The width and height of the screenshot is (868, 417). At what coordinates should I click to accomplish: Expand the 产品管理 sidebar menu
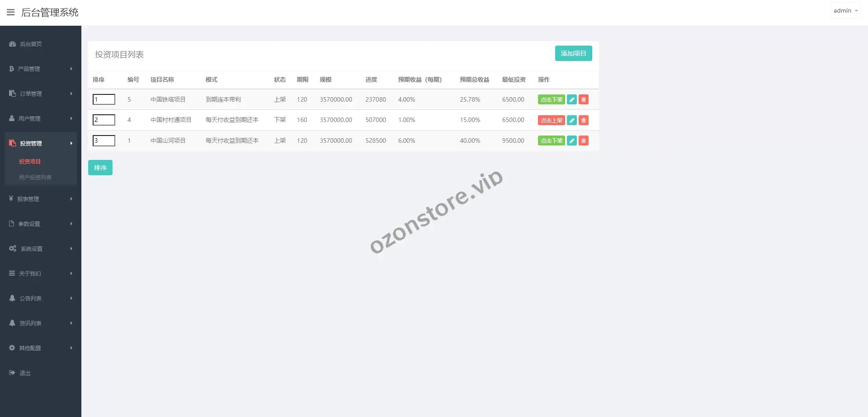[41, 69]
